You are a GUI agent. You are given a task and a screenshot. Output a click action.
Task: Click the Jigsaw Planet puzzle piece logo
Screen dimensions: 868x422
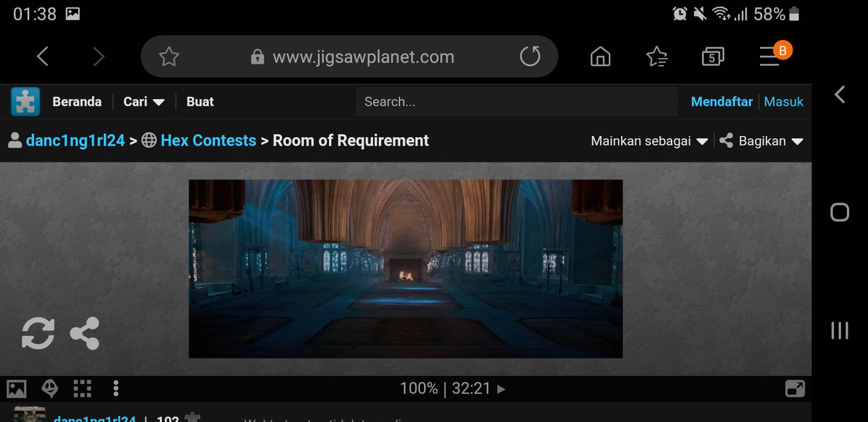pos(25,102)
